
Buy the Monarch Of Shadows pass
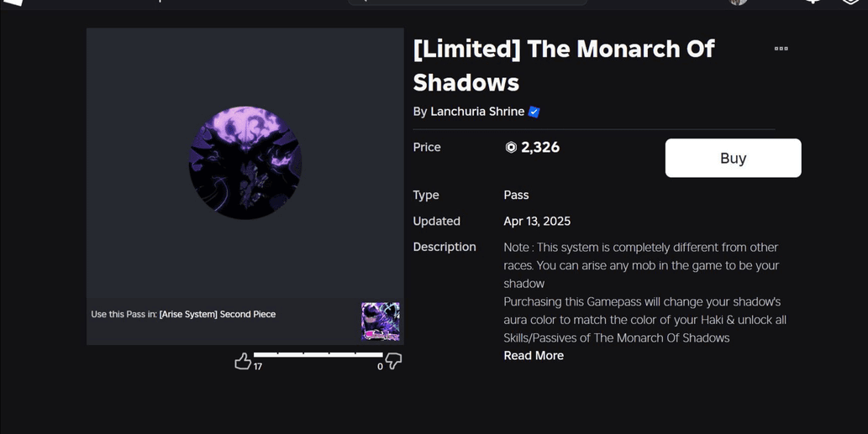tap(733, 158)
